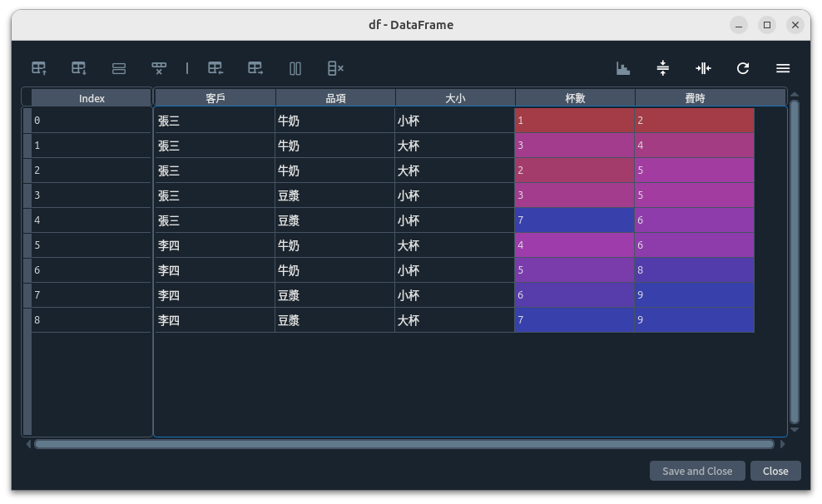The image size is (822, 504).
Task: Select index row 3
Action: pos(92,195)
